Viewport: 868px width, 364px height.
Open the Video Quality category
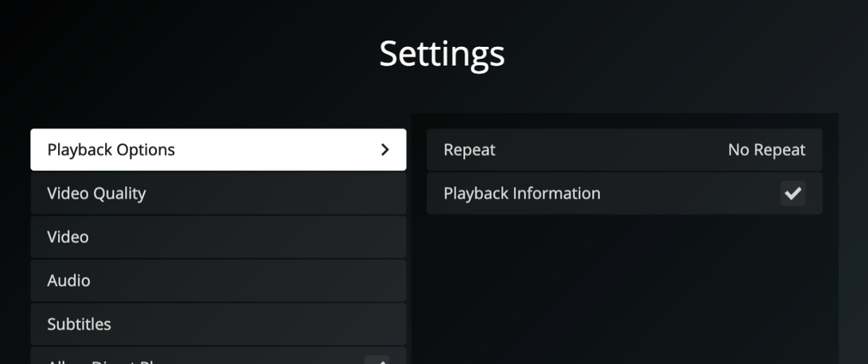coord(218,193)
